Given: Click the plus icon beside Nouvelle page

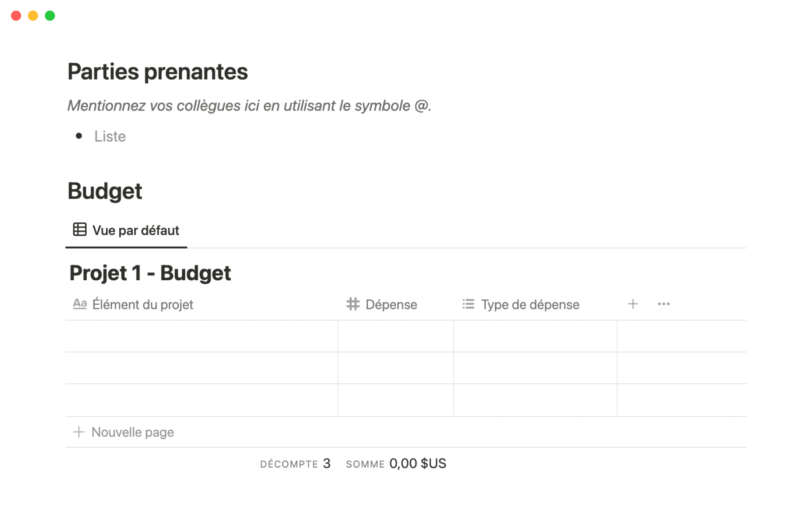Looking at the screenshot, I should tap(79, 432).
